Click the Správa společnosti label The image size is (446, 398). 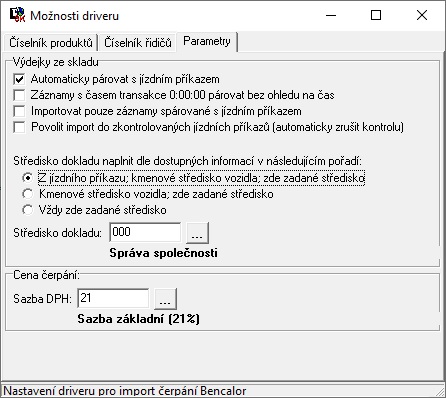[x=163, y=253]
